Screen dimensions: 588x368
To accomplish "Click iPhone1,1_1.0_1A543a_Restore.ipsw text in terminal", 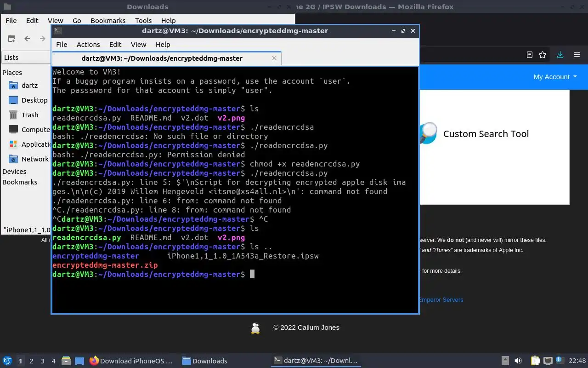I will pyautogui.click(x=243, y=256).
